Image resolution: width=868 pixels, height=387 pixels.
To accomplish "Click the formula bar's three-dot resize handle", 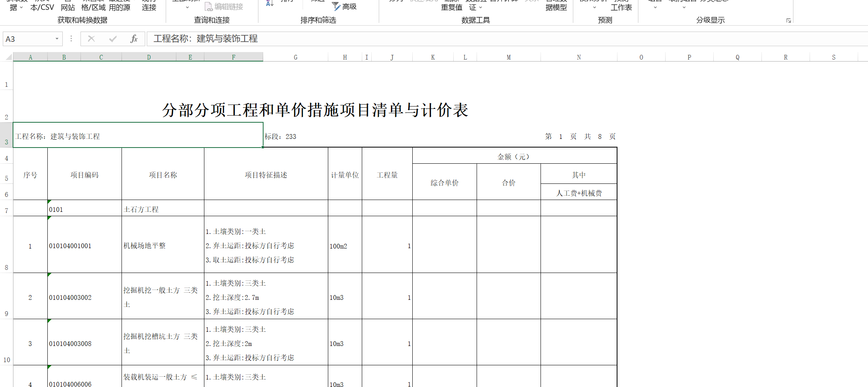I will [x=71, y=39].
